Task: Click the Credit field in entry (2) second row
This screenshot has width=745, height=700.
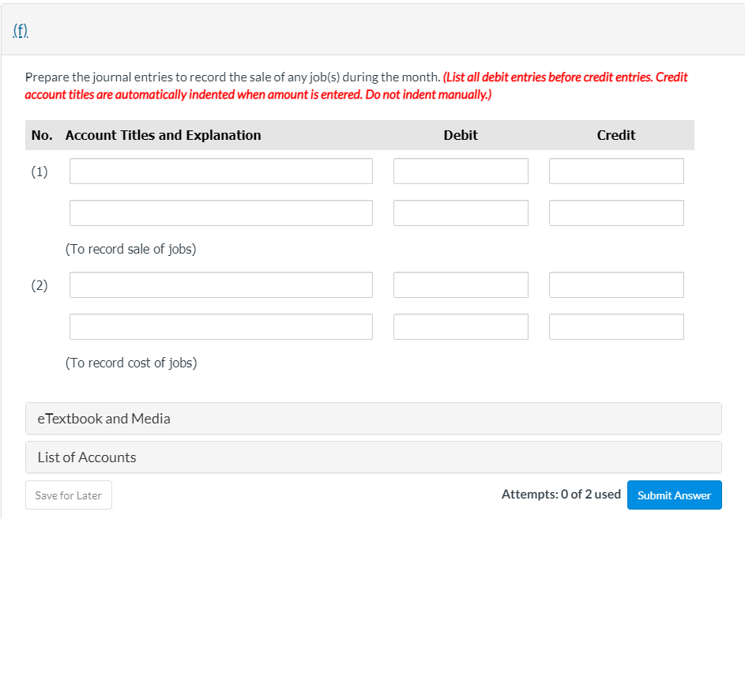Action: (616, 326)
